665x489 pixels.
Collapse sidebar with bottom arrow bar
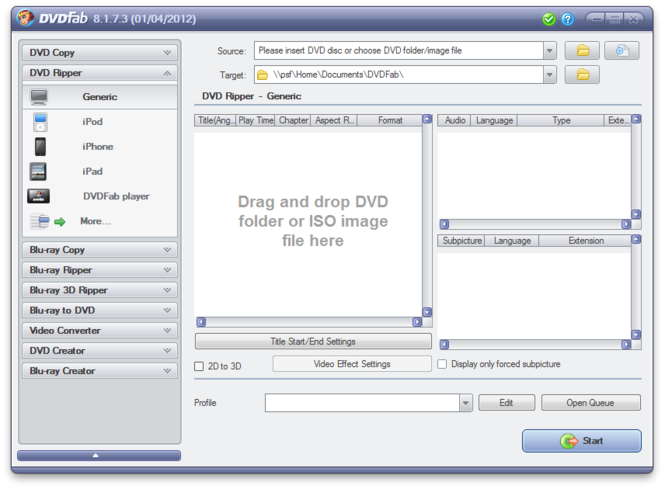pos(99,455)
